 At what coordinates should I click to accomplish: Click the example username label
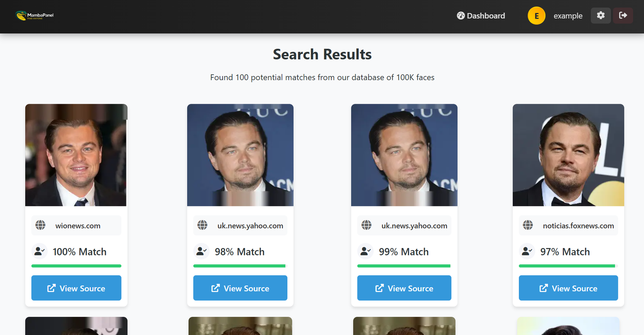click(x=568, y=16)
